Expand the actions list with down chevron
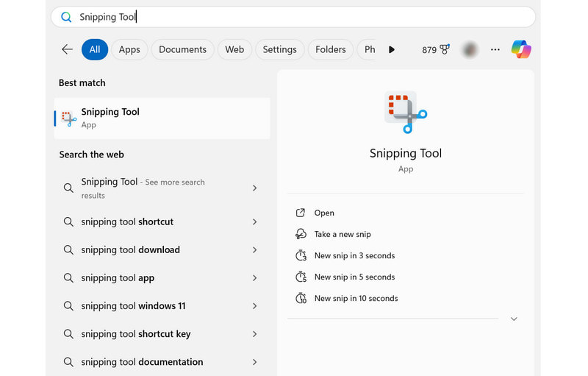Screen dimensions: 588x376 pyautogui.click(x=514, y=319)
